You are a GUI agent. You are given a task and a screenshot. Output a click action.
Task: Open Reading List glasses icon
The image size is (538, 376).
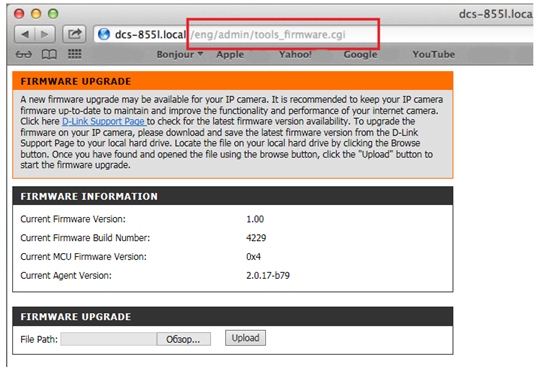point(24,54)
